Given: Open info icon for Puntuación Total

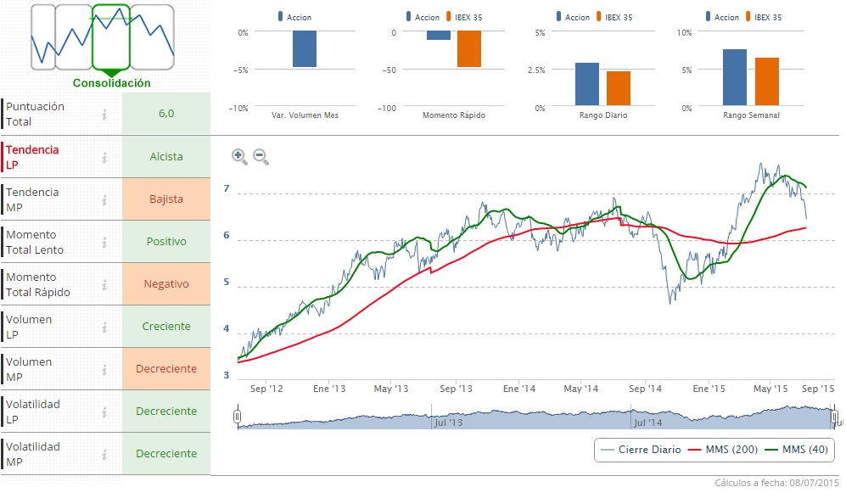Looking at the screenshot, I should (104, 115).
